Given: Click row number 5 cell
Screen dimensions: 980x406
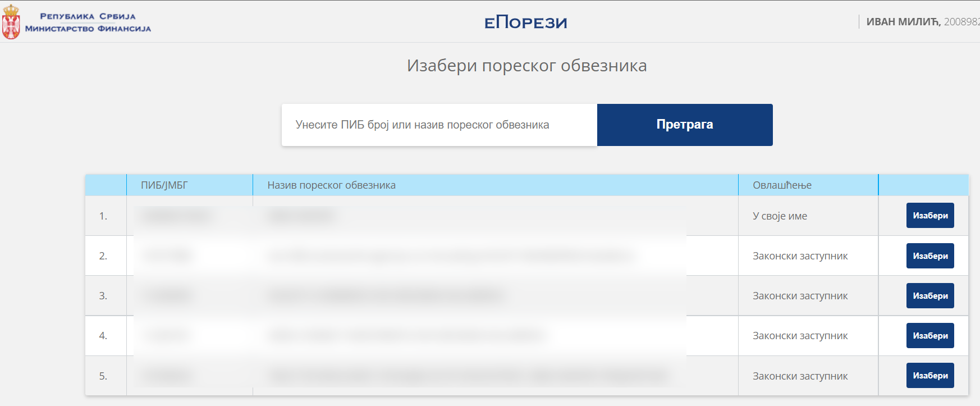Looking at the screenshot, I should (x=106, y=376).
